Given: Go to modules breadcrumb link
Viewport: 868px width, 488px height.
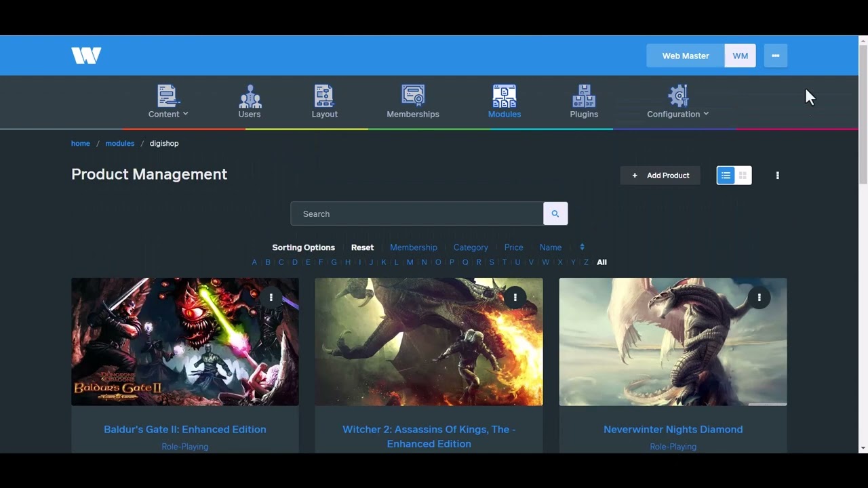Looking at the screenshot, I should tap(120, 143).
